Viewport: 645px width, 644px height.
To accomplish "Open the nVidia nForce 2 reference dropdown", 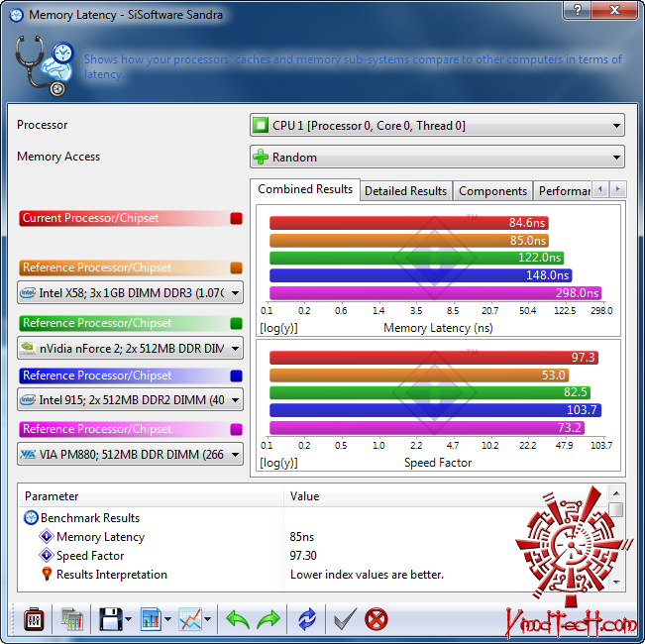I will pos(130,348).
